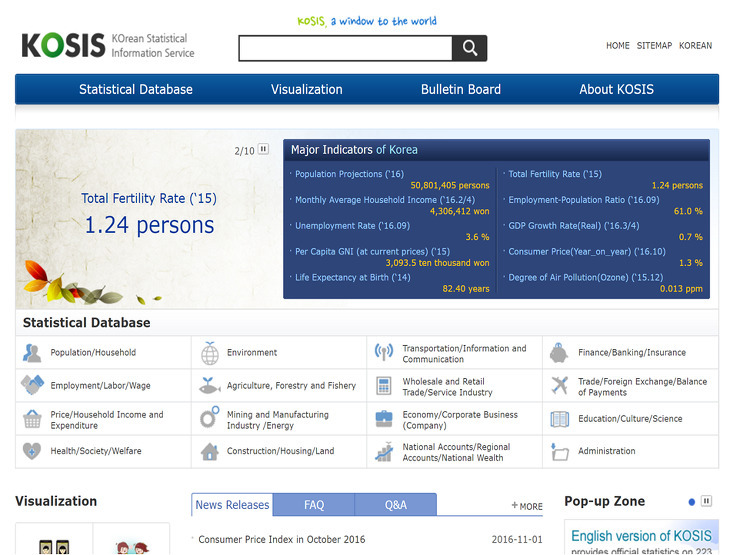740x555 pixels.
Task: Click the fish Agriculture, Forestry and Fishery icon
Action: [x=209, y=386]
